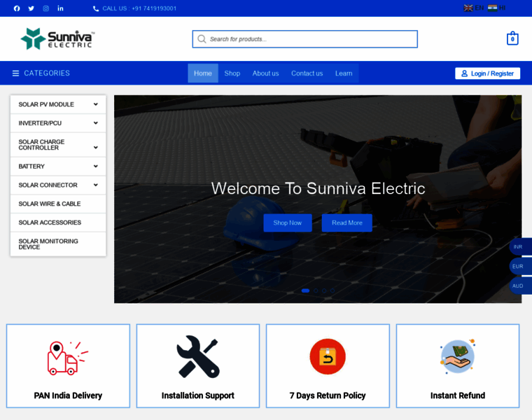Switch language to English via UK flag
Viewport: 532px width, 420px height.
[468, 8]
